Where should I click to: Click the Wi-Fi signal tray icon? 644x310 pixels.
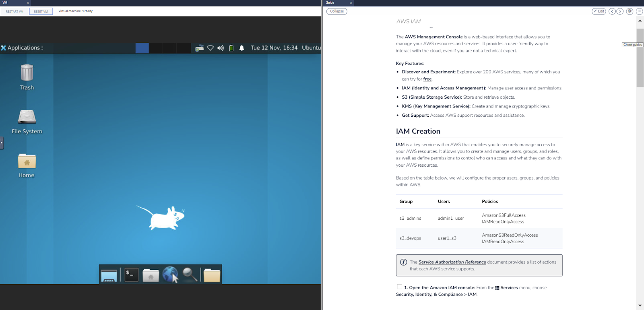210,48
